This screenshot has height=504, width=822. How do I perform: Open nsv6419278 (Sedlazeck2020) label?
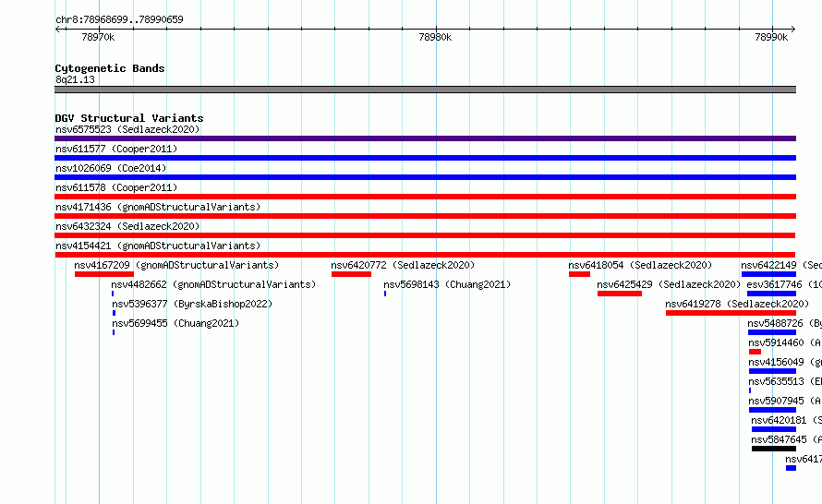pos(737,304)
